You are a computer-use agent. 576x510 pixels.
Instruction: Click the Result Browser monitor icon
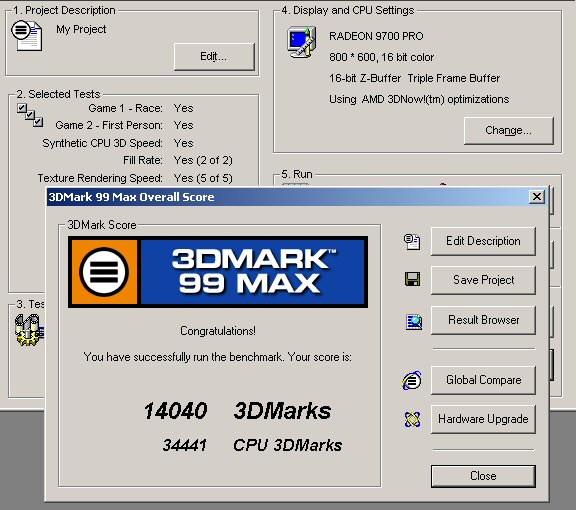[414, 322]
